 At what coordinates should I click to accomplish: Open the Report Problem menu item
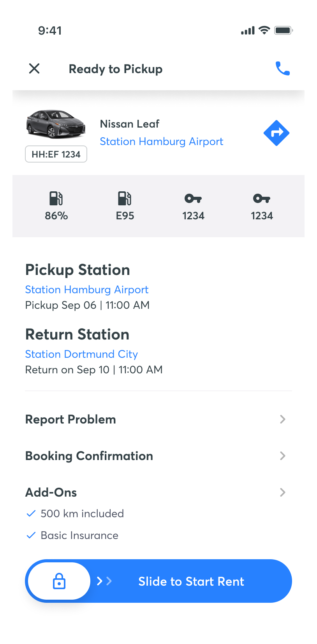tap(70, 419)
